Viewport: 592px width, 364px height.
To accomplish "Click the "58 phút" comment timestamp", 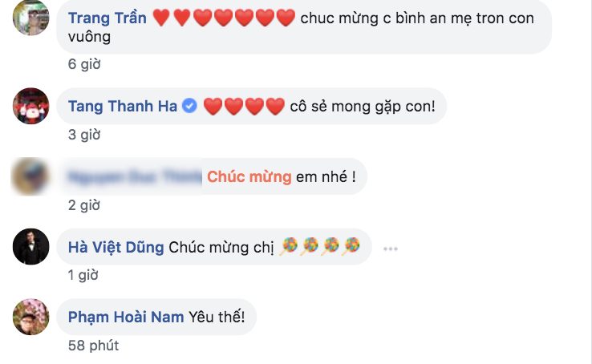I will (x=93, y=346).
